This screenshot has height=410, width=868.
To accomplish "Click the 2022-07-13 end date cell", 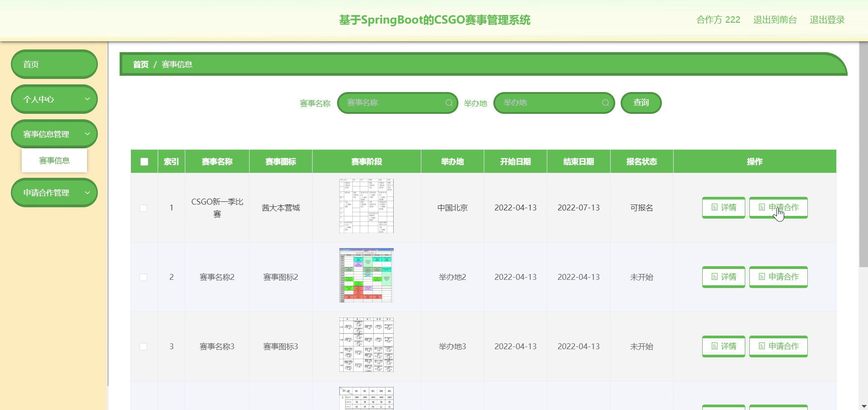I will (579, 208).
